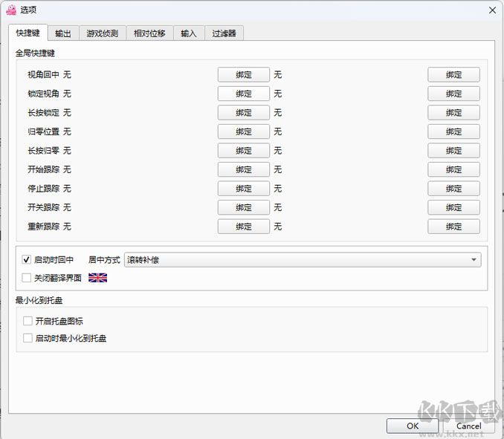Click the 全局快捷键 group title
This screenshot has height=439, width=504.
pos(35,53)
